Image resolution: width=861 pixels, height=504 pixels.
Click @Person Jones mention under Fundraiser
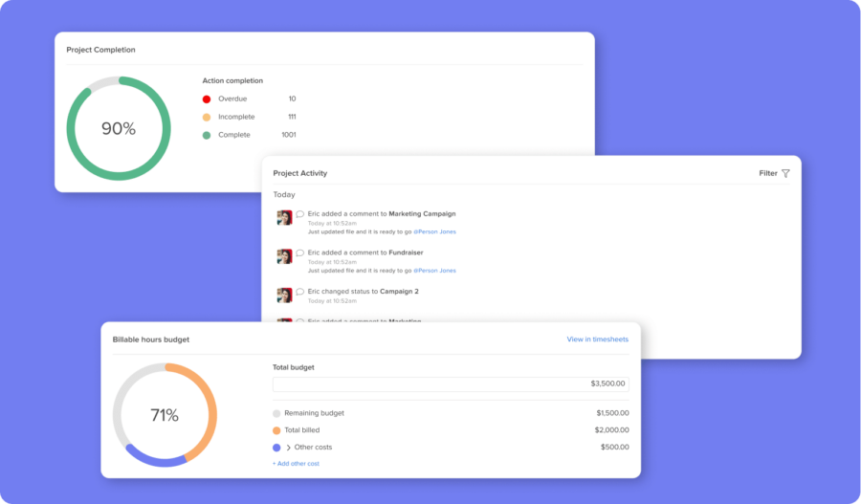tap(434, 271)
